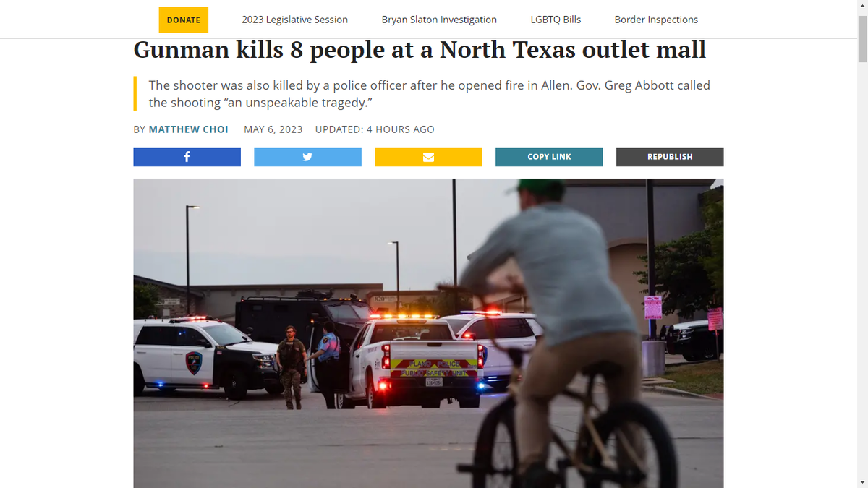The image size is (868, 488).
Task: Open the 2023 Legislative Session menu item
Action: [294, 20]
